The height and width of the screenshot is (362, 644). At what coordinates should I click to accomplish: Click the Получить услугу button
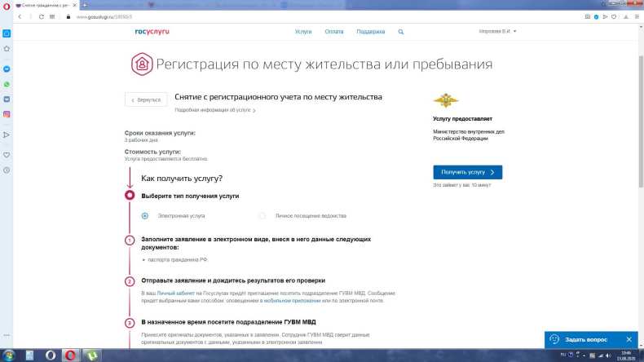point(467,172)
